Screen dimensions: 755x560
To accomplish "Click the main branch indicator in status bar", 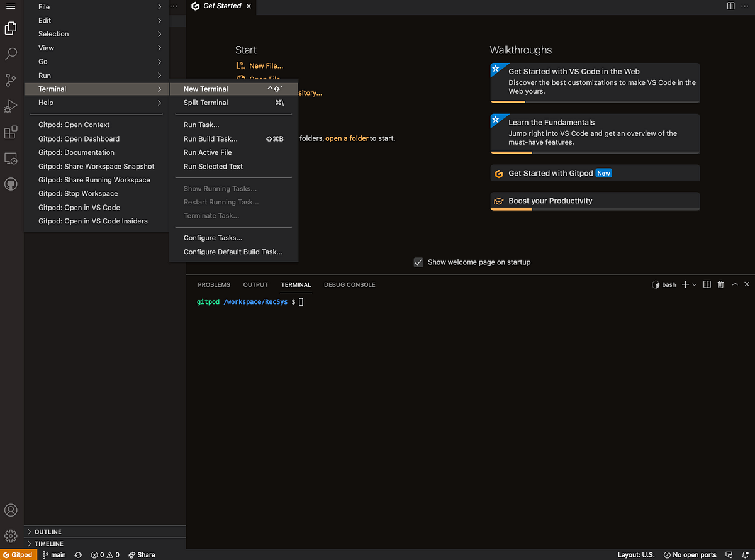I will point(54,555).
